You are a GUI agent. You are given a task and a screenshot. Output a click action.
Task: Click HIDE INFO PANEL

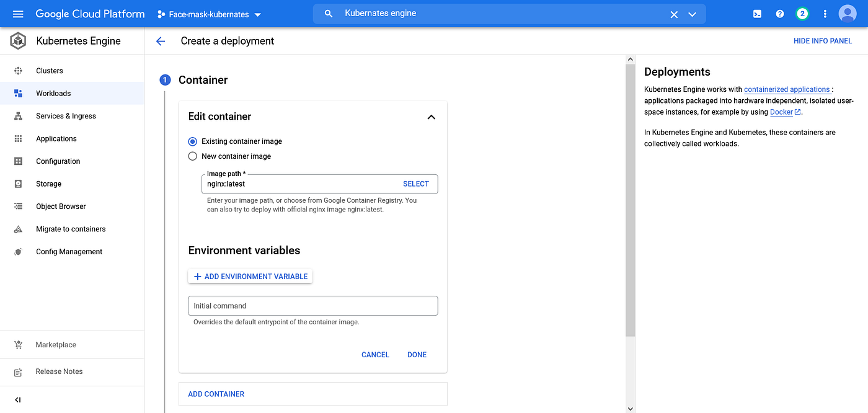pyautogui.click(x=823, y=41)
